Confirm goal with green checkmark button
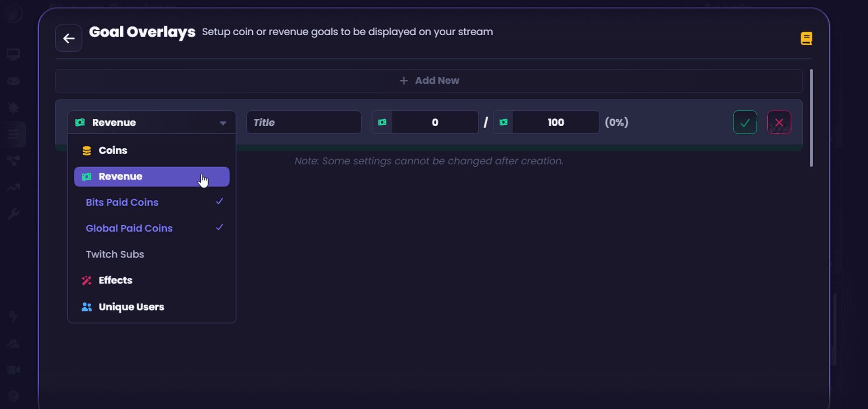Screen dimensions: 868x409 (x=745, y=122)
